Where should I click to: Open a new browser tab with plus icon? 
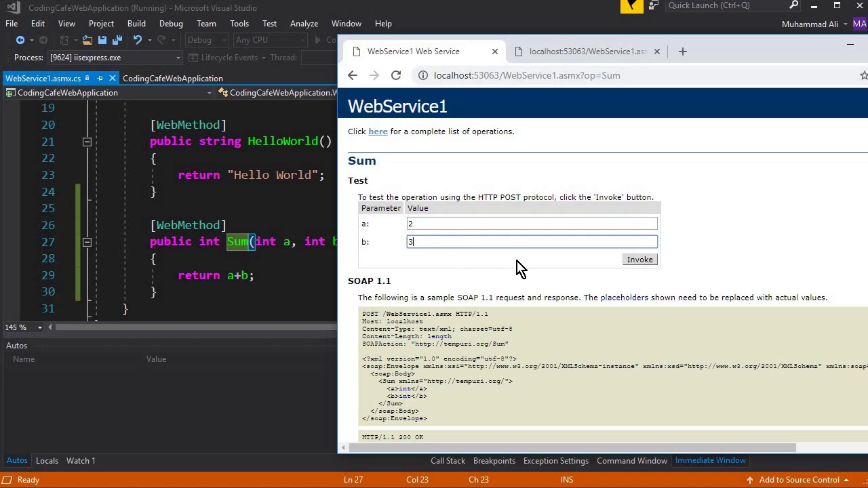[x=683, y=52]
